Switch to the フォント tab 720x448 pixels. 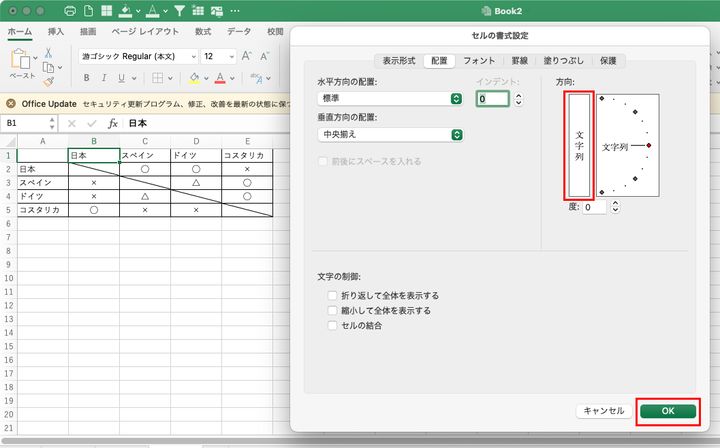479,61
